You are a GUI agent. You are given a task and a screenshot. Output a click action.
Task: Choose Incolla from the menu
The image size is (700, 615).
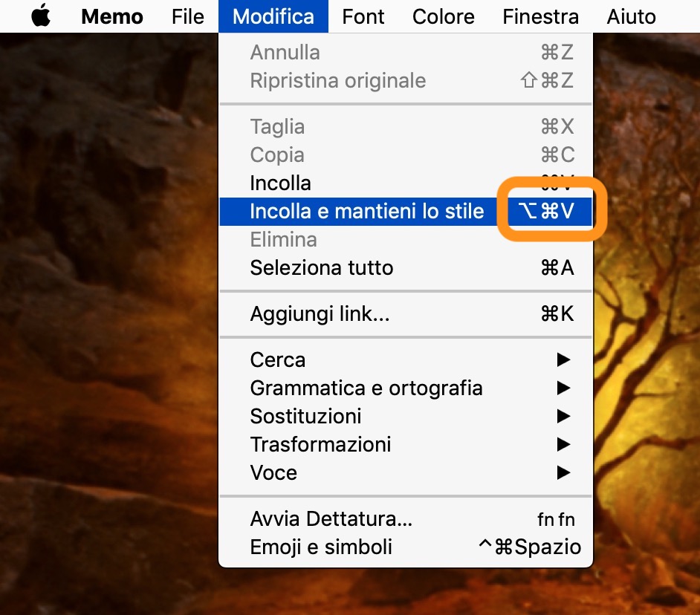281,183
